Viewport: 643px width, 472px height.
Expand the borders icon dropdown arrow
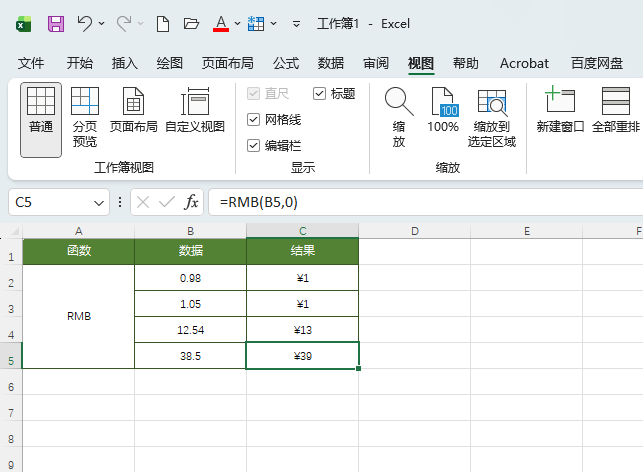pyautogui.click(x=273, y=24)
